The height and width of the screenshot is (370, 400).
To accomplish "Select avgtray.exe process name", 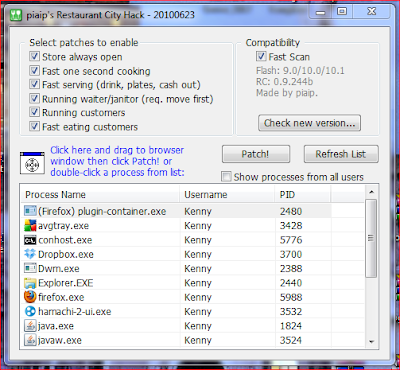I will [63, 226].
